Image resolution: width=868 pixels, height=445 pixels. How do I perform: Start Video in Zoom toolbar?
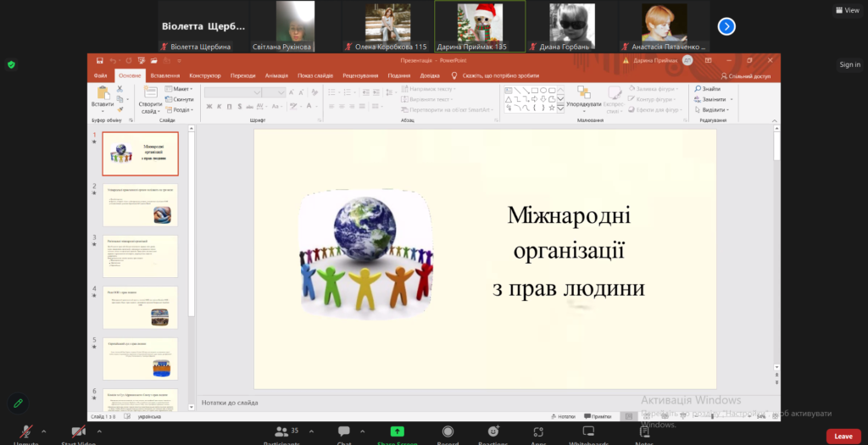point(78,434)
